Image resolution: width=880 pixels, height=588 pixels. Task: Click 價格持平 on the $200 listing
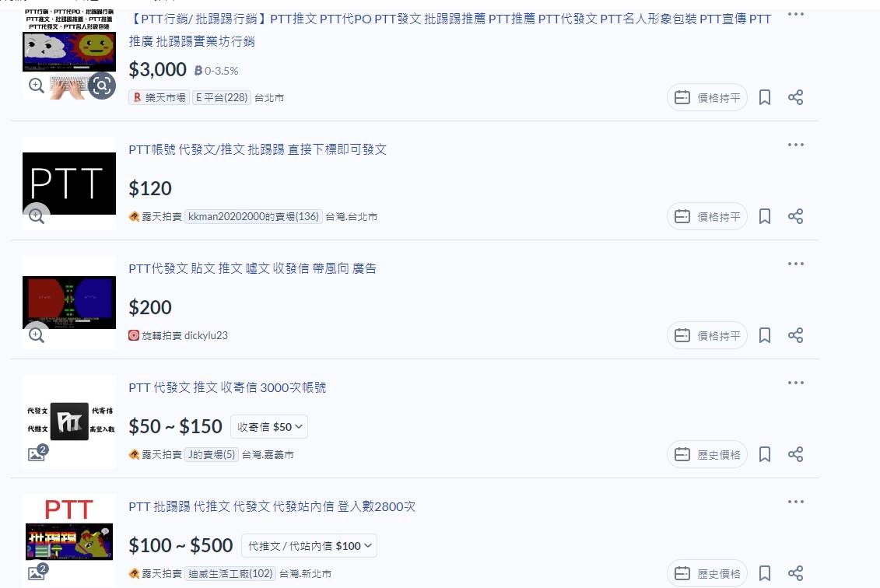tap(706, 335)
